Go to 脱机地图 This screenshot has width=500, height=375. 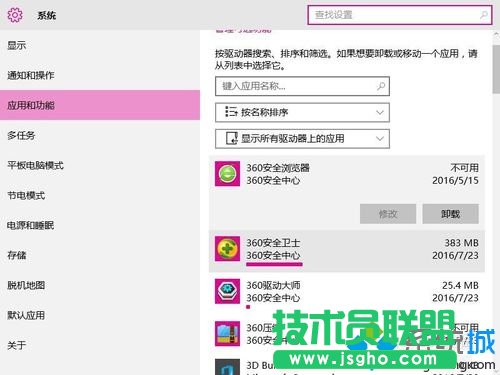tap(100, 285)
